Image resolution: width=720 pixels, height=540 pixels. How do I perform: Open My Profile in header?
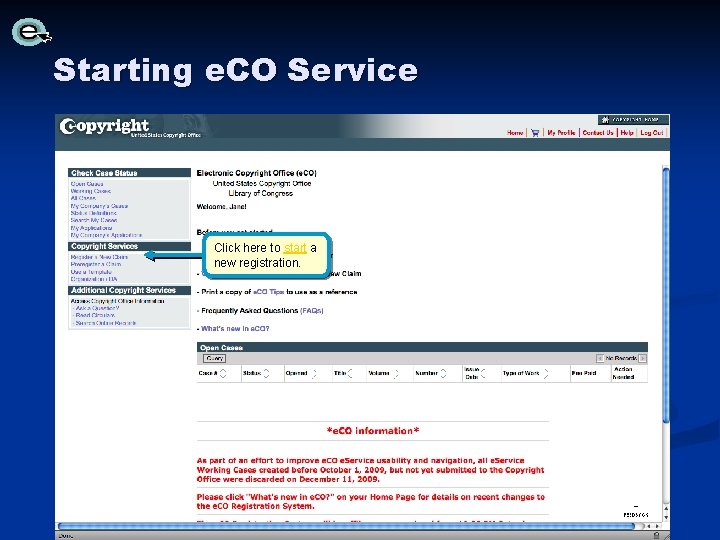561,133
